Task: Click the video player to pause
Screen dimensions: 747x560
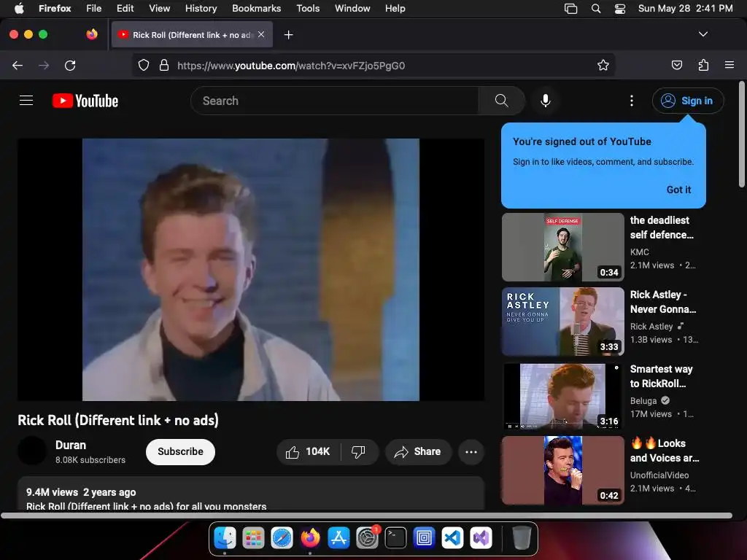Action: pyautogui.click(x=251, y=270)
